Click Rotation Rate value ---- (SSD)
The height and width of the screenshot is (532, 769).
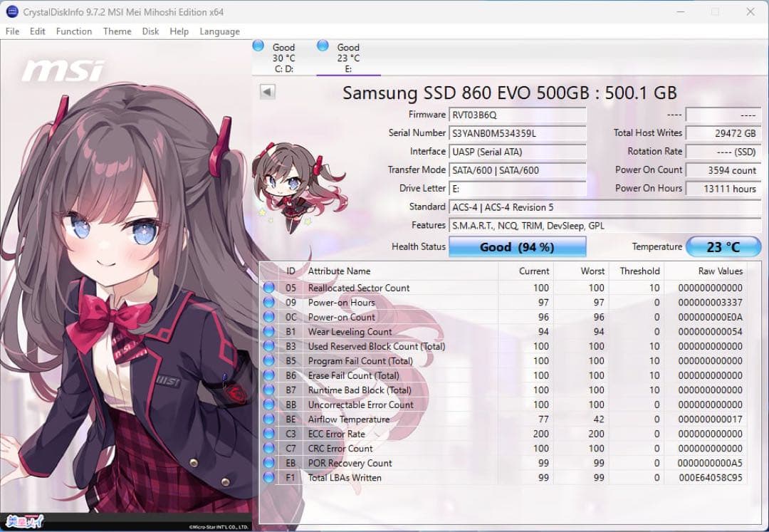723,152
